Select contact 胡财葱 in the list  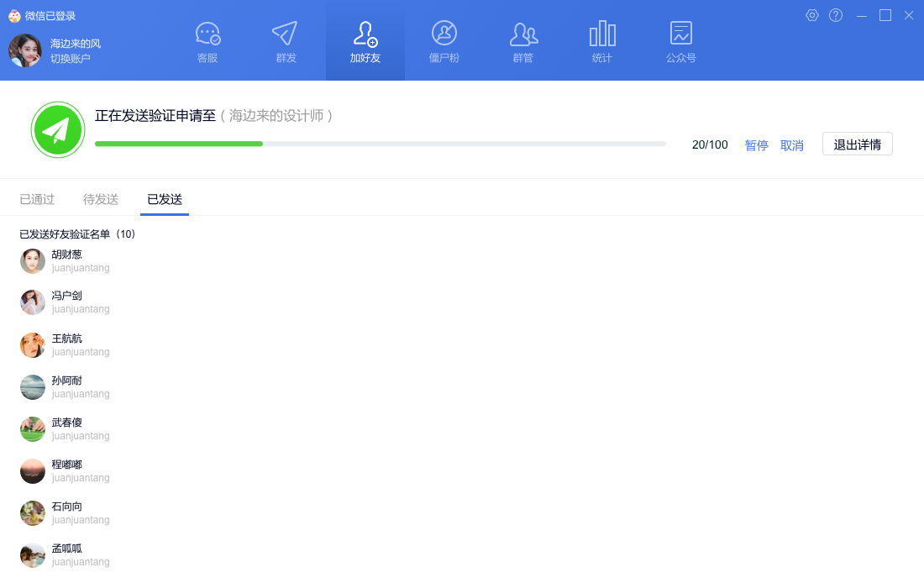pyautogui.click(x=67, y=255)
